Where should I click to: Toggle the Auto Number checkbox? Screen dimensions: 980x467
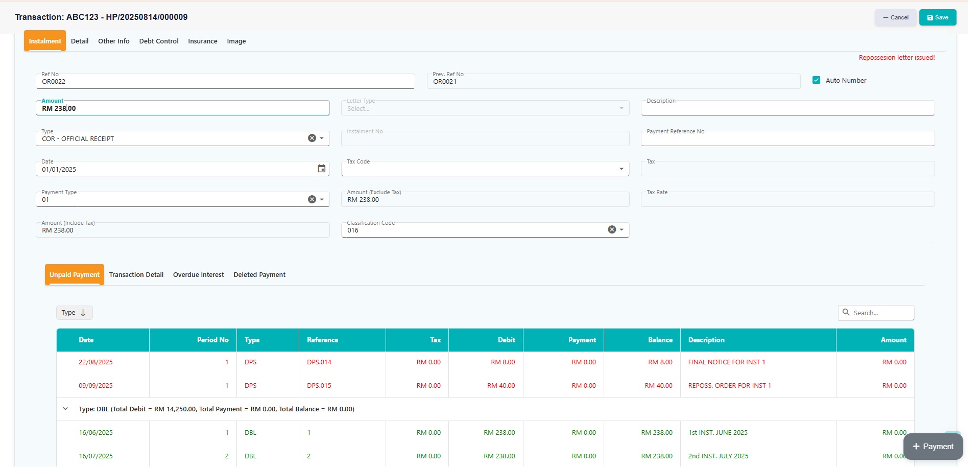tap(816, 80)
